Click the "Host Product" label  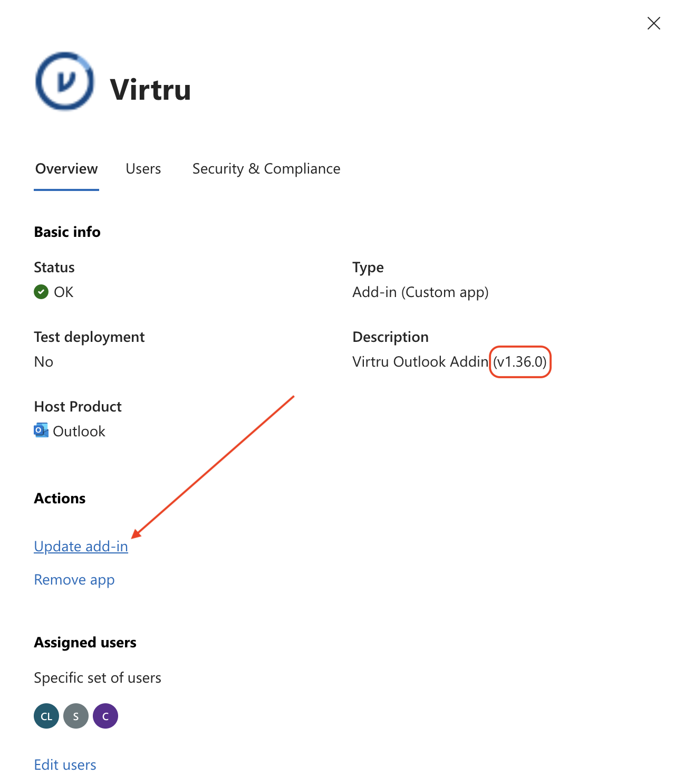point(78,407)
